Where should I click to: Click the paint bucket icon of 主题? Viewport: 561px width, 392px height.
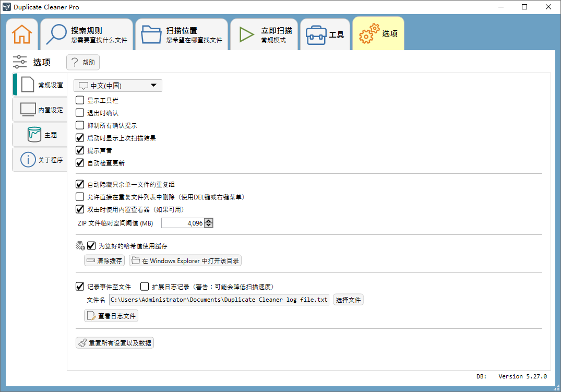(x=34, y=135)
